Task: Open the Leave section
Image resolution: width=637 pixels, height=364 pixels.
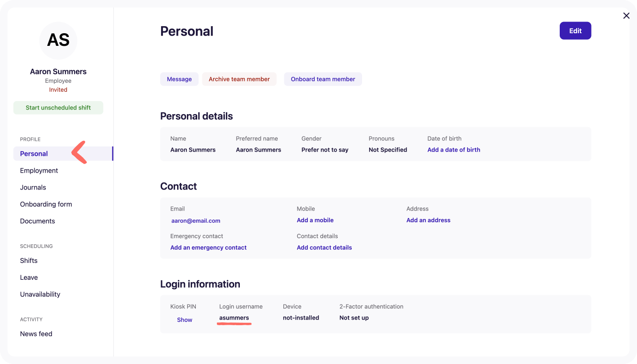Action: coord(29,277)
